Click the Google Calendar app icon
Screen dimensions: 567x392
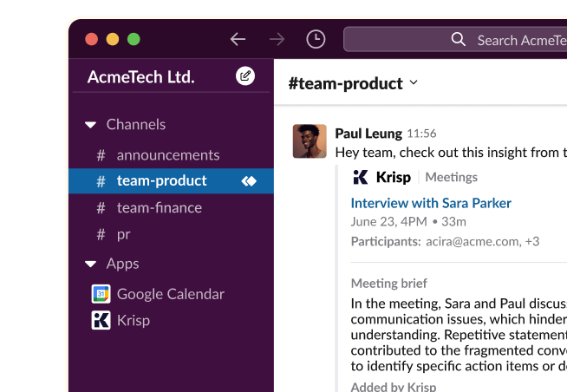click(x=101, y=294)
